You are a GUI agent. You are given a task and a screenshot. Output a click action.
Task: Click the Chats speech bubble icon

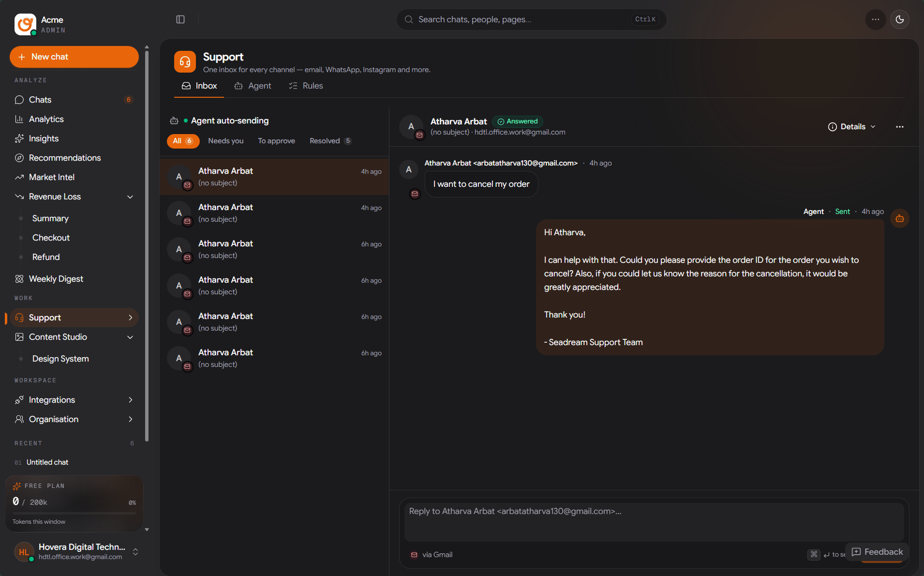(19, 100)
